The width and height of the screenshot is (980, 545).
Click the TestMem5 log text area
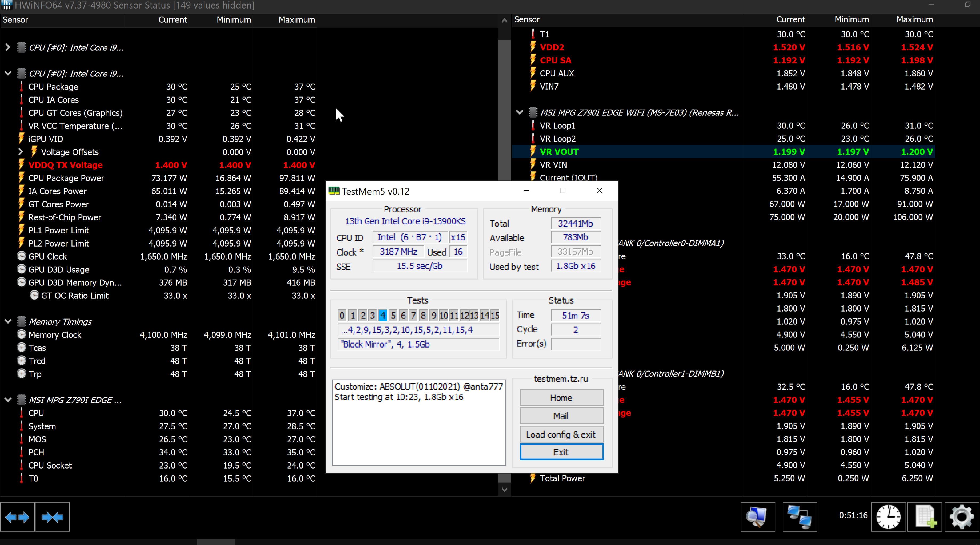pos(419,422)
